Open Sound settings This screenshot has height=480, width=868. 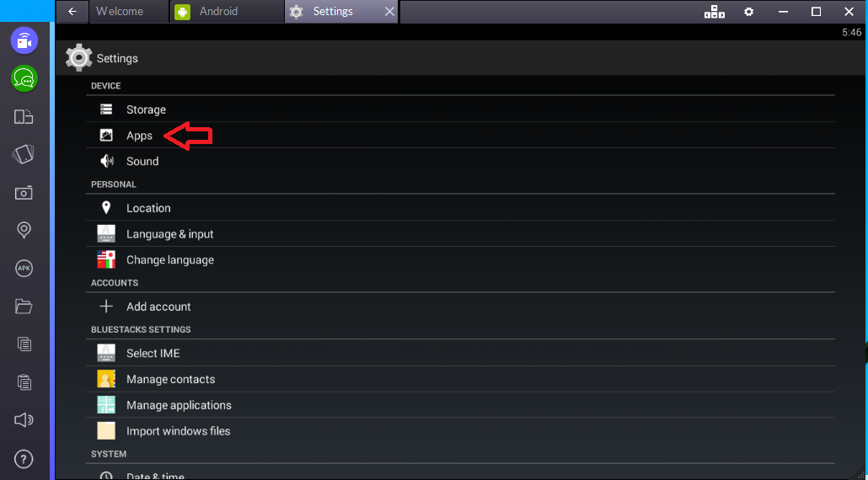pos(460,161)
